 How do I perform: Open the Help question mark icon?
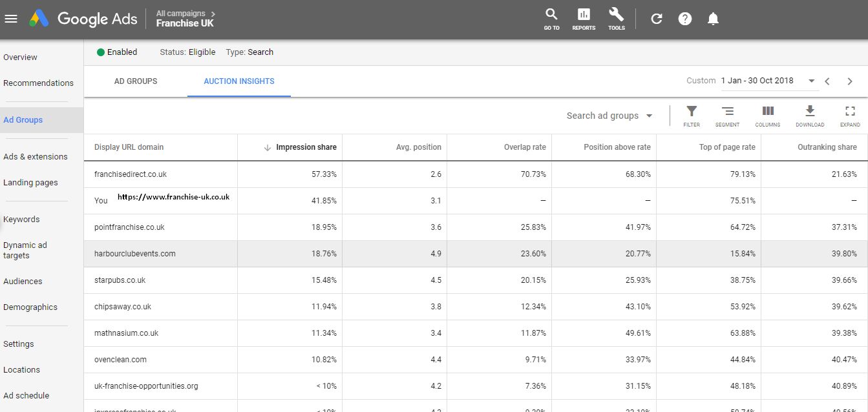[x=685, y=19]
